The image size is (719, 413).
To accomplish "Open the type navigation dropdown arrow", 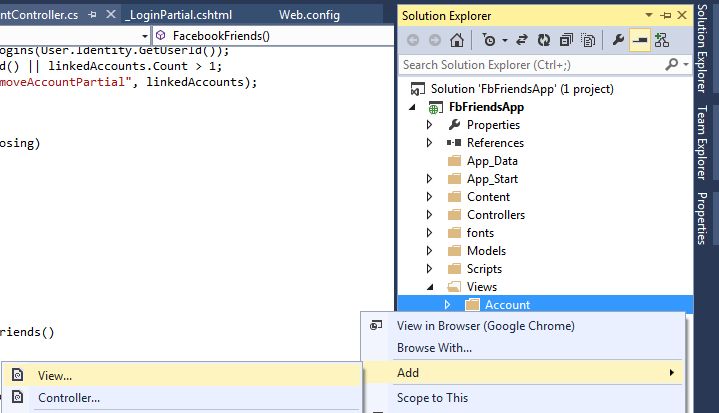I will pos(144,36).
